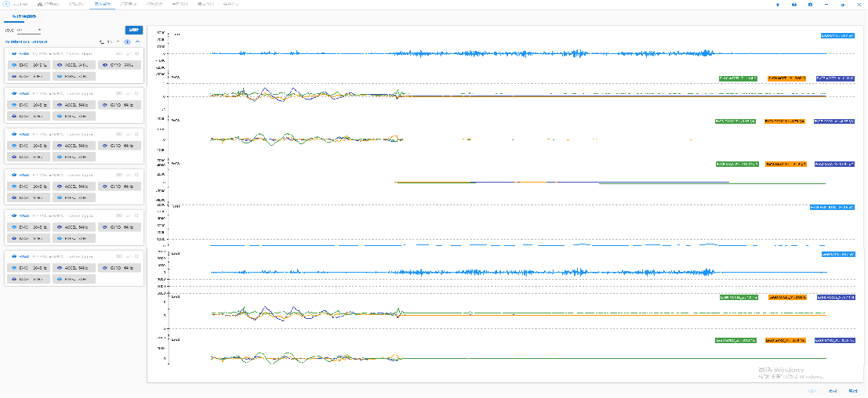The width and height of the screenshot is (868, 398).
Task: Toggle GYRO 64Hz channel on second sensor card
Action: pyautogui.click(x=119, y=104)
